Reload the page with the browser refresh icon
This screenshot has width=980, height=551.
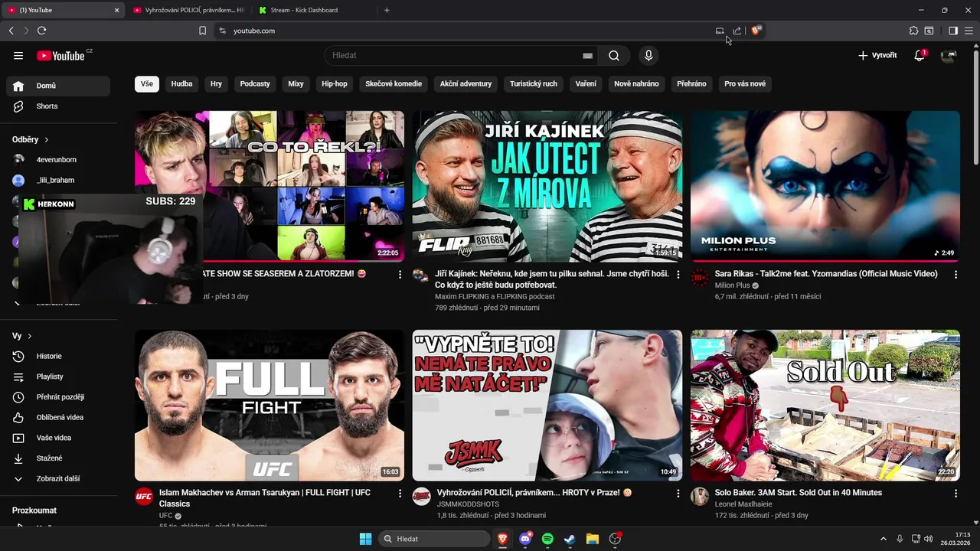pyautogui.click(x=41, y=31)
